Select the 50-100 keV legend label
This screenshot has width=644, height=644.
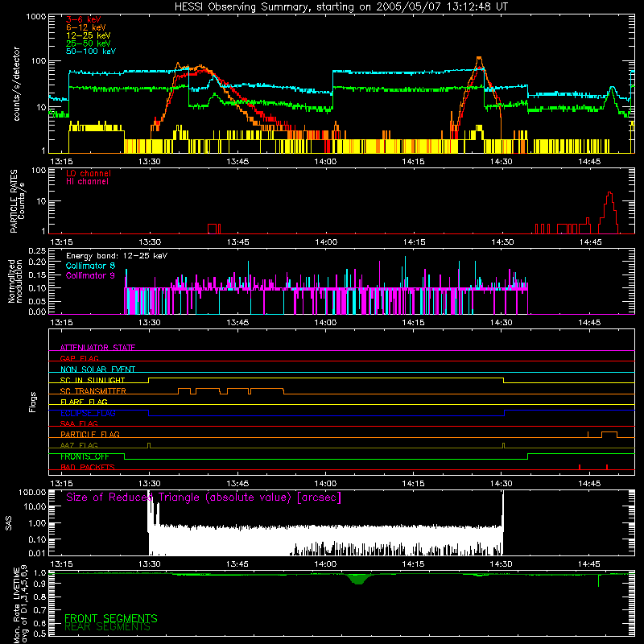point(90,52)
